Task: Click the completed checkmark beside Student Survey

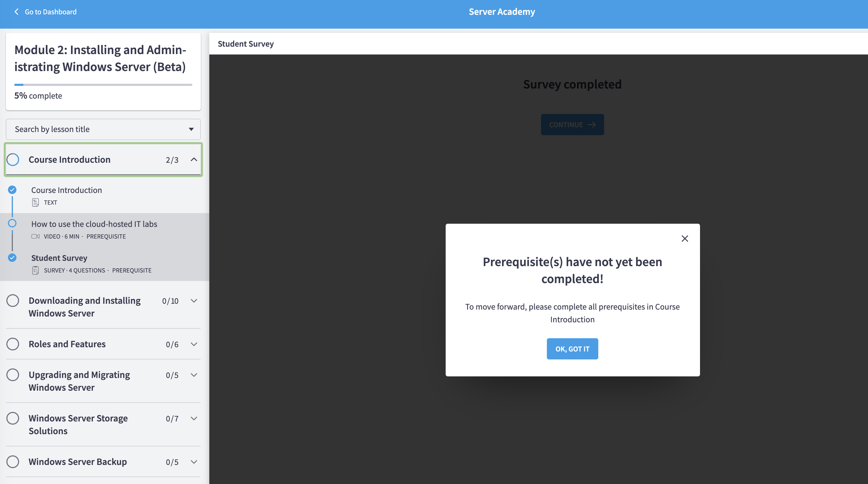Action: [12, 258]
